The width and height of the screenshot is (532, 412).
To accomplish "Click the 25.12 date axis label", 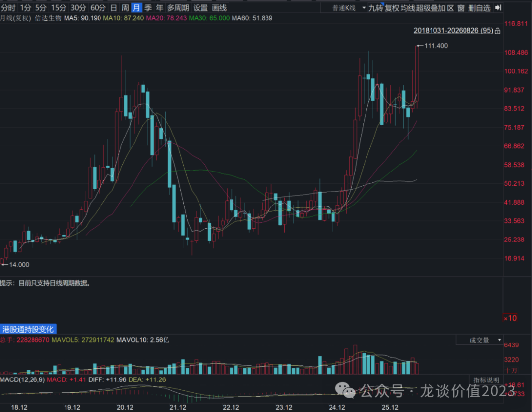I will [390, 407].
